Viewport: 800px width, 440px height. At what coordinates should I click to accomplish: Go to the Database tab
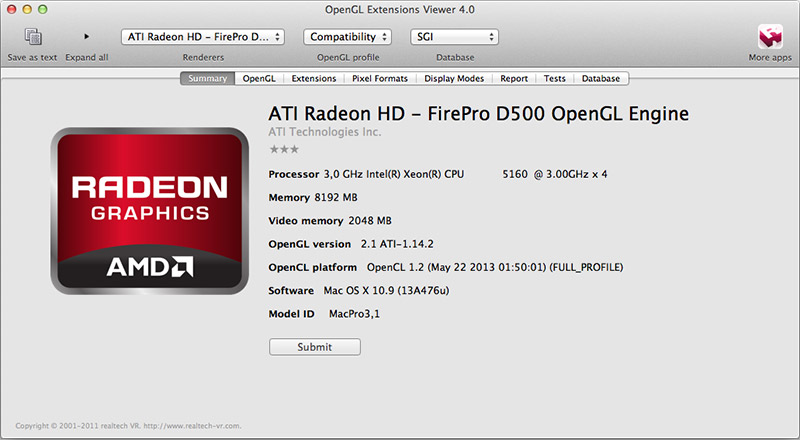pyautogui.click(x=601, y=78)
